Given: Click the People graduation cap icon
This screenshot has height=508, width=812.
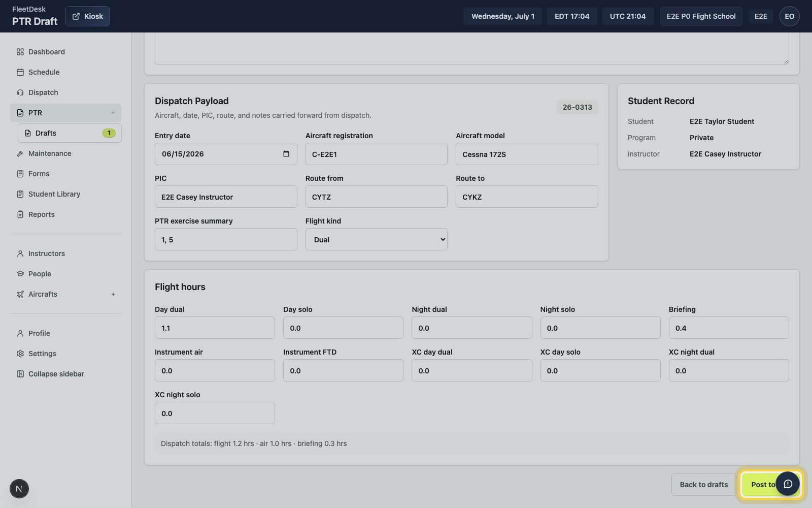Looking at the screenshot, I should (x=20, y=274).
